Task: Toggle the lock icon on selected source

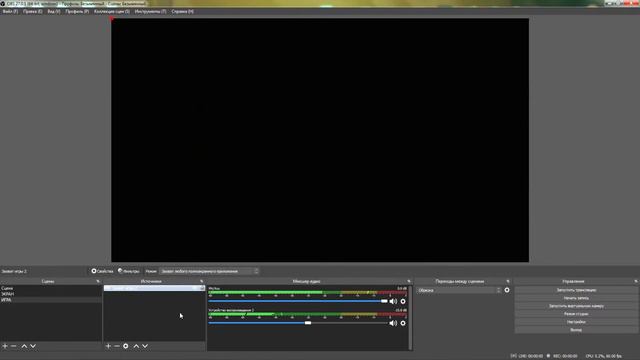Action: [x=202, y=288]
